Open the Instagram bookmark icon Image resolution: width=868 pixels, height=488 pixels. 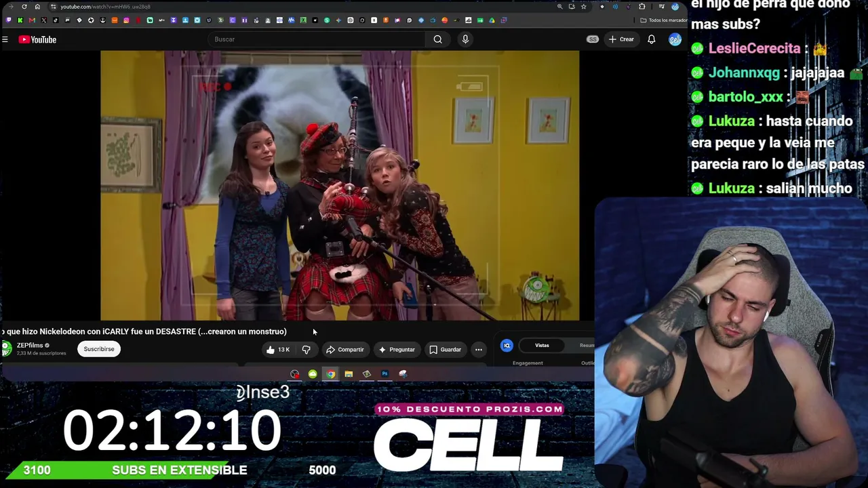point(126,20)
